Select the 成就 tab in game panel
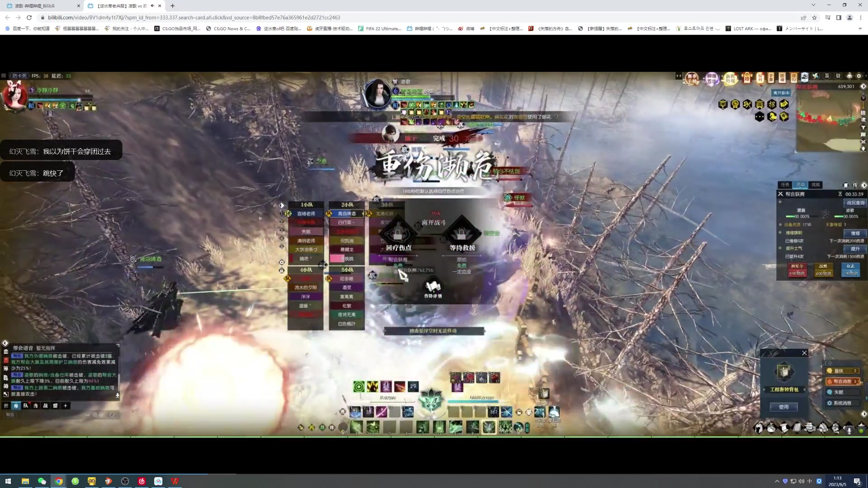 click(816, 185)
